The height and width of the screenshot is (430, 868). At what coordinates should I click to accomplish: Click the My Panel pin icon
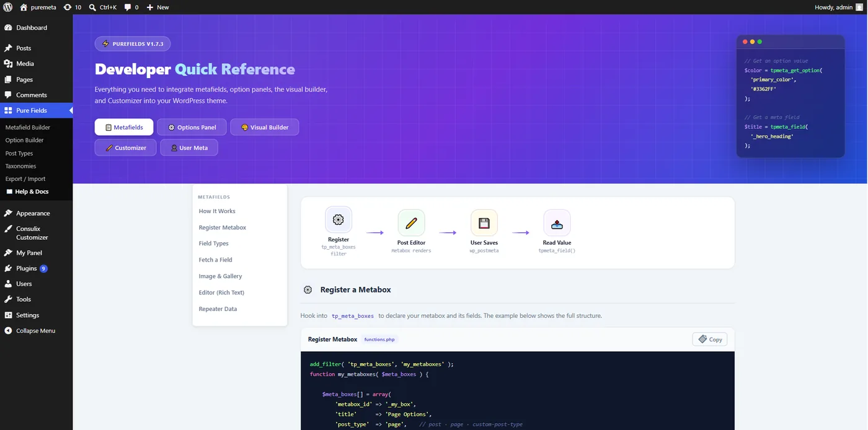[8, 253]
